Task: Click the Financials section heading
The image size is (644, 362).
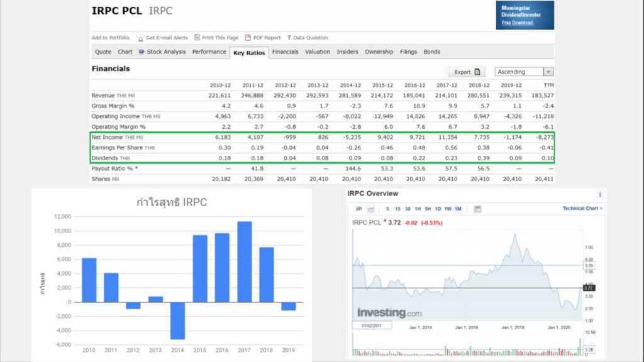Action: [111, 69]
